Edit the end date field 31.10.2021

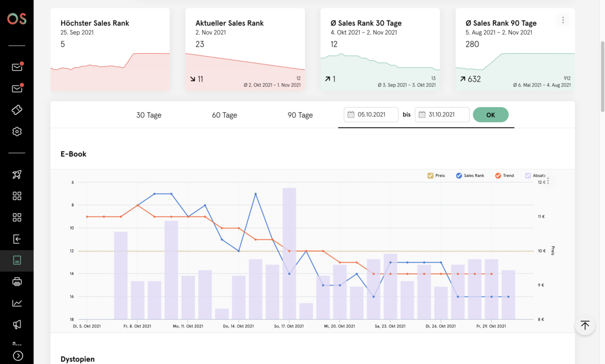(442, 114)
